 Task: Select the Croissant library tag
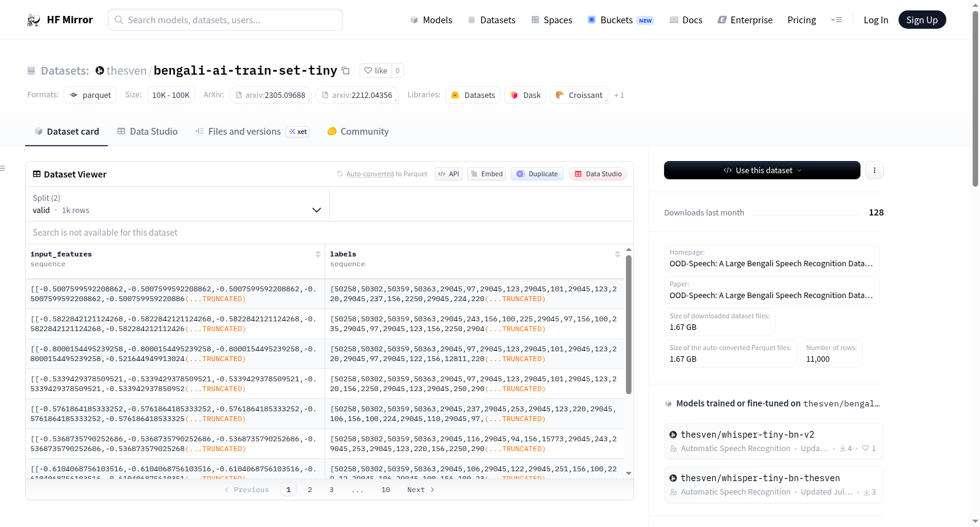[x=579, y=95]
